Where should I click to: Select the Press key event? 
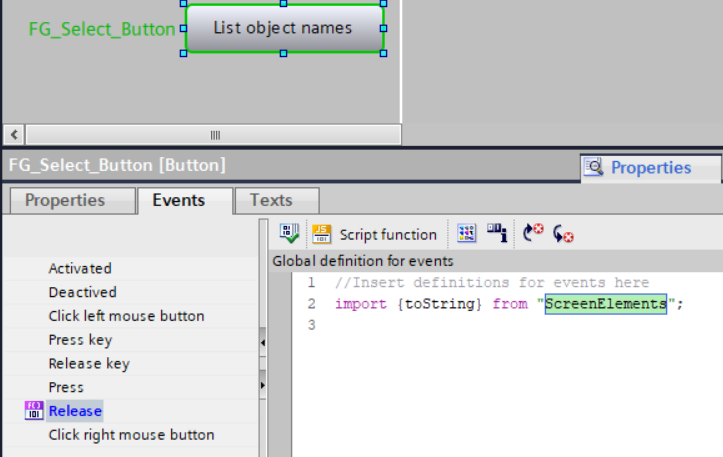point(80,340)
